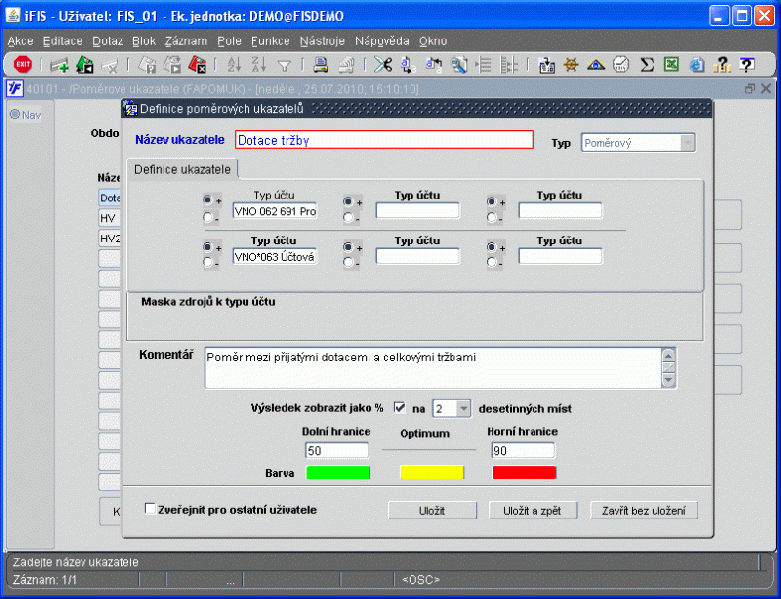Image resolution: width=781 pixels, height=599 pixels.
Task: Click the Excel export icon
Action: pyautogui.click(x=672, y=65)
